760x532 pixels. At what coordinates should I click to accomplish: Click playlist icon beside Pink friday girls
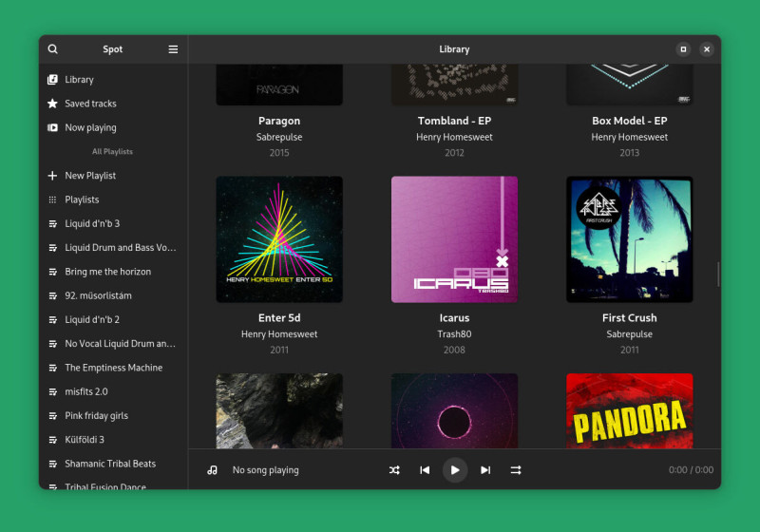tap(53, 416)
